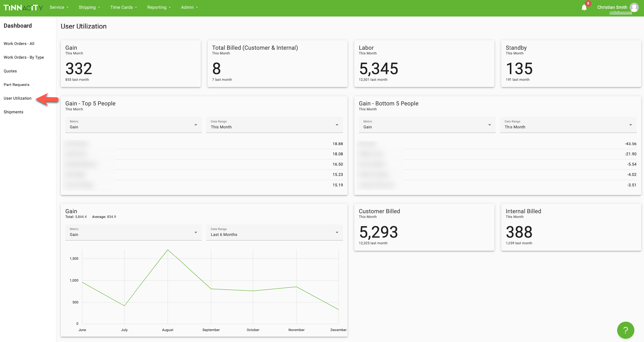
Task: Select User Utilization in the sidebar
Action: pyautogui.click(x=18, y=98)
